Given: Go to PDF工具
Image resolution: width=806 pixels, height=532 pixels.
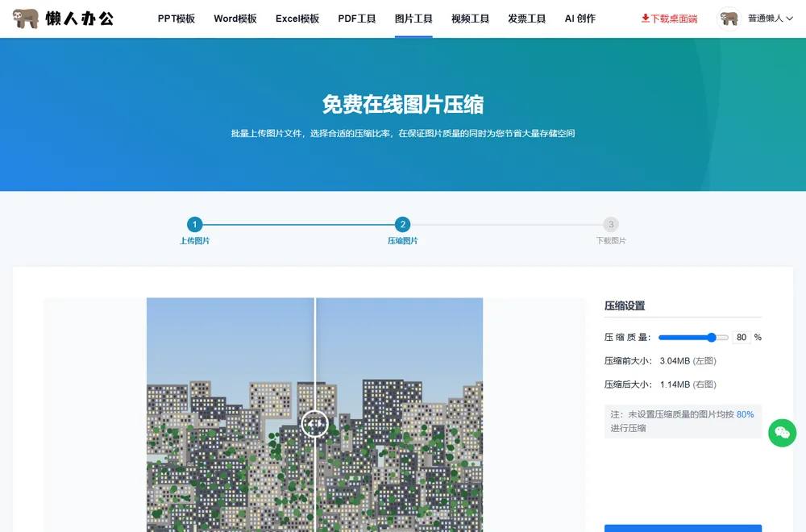Looking at the screenshot, I should click(357, 19).
